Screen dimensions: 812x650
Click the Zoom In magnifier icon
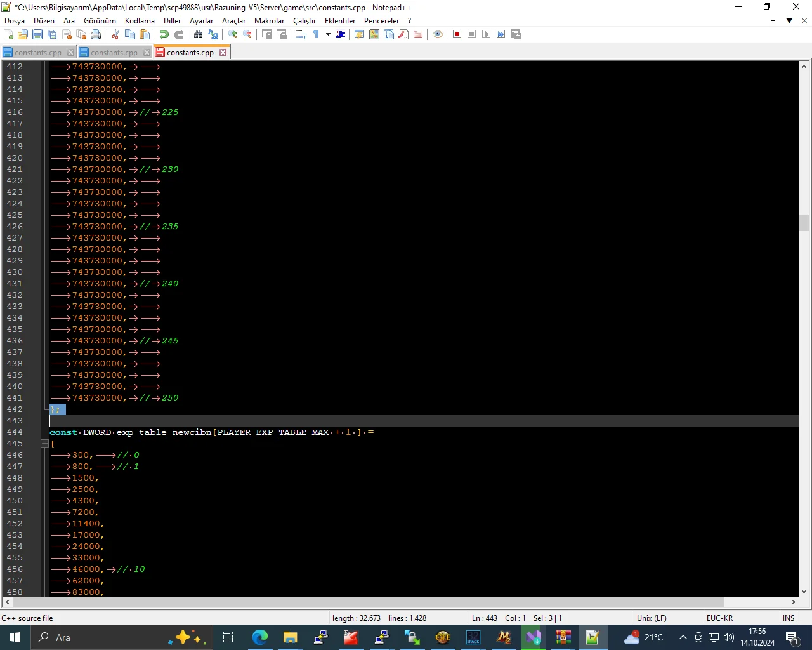(x=233, y=34)
